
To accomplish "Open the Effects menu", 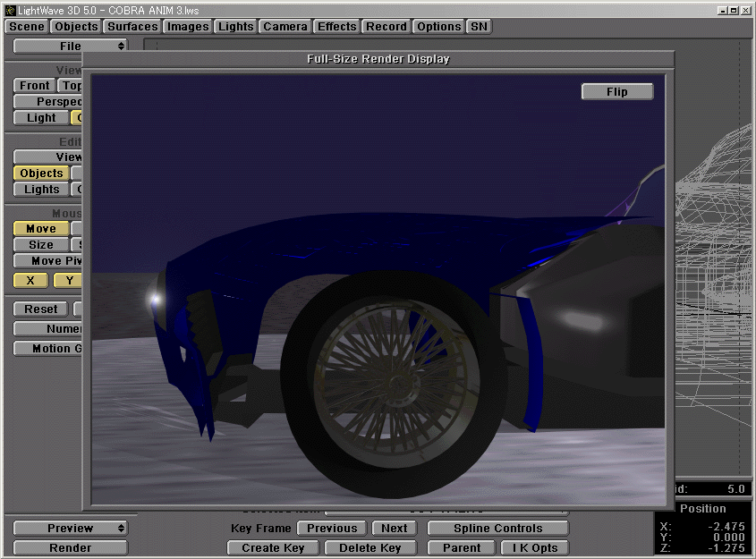I will pos(336,26).
